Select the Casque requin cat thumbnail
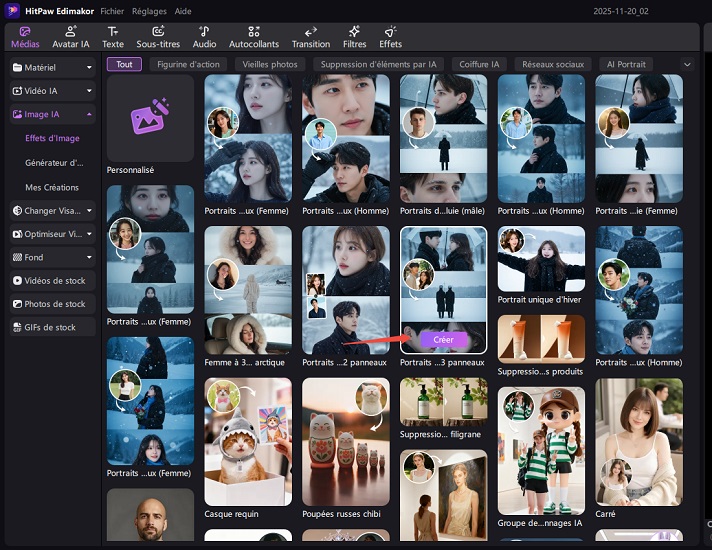 248,442
